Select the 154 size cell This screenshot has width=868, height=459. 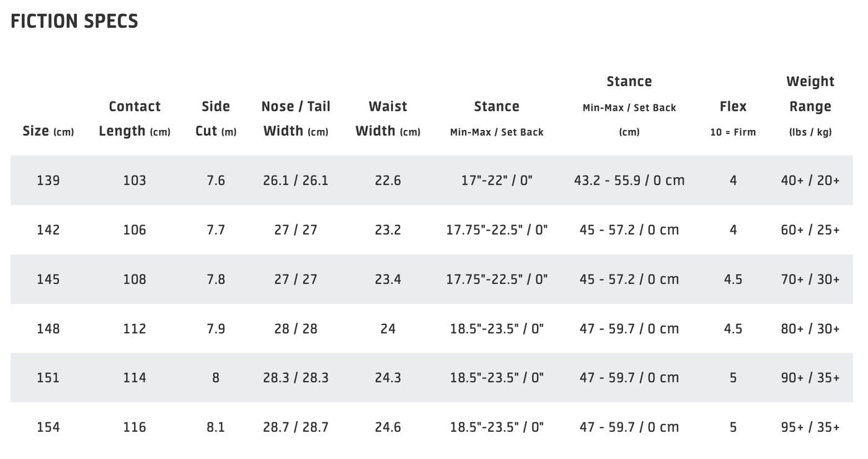coord(48,427)
